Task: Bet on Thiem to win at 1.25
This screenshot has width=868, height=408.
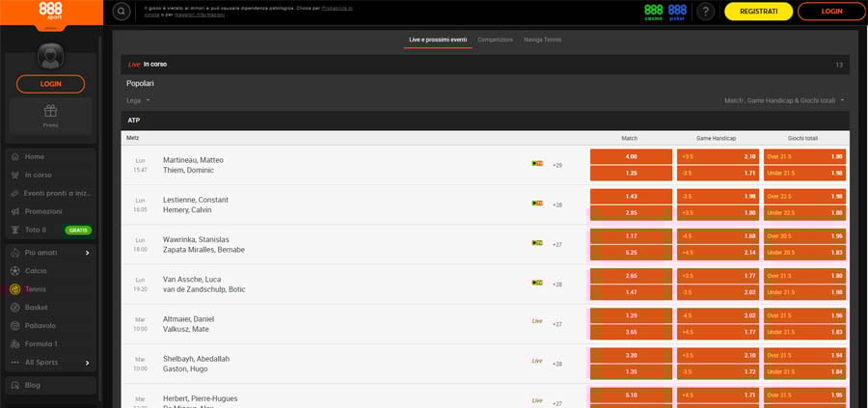Action: point(631,174)
